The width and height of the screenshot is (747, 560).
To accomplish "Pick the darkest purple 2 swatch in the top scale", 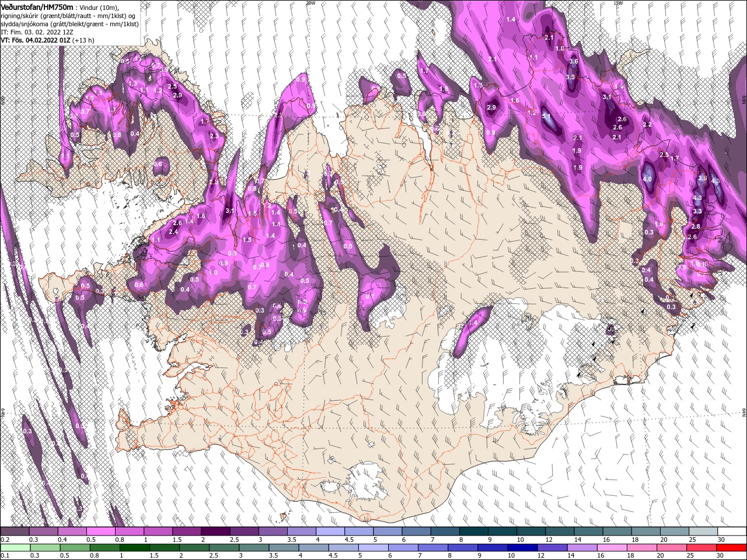I will [215, 531].
